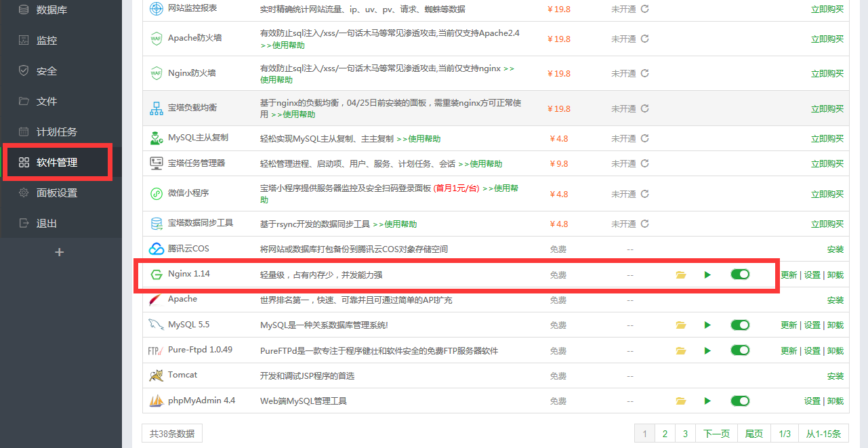
Task: Refresh the 网站监控报表 unopened status
Action: [x=645, y=9]
